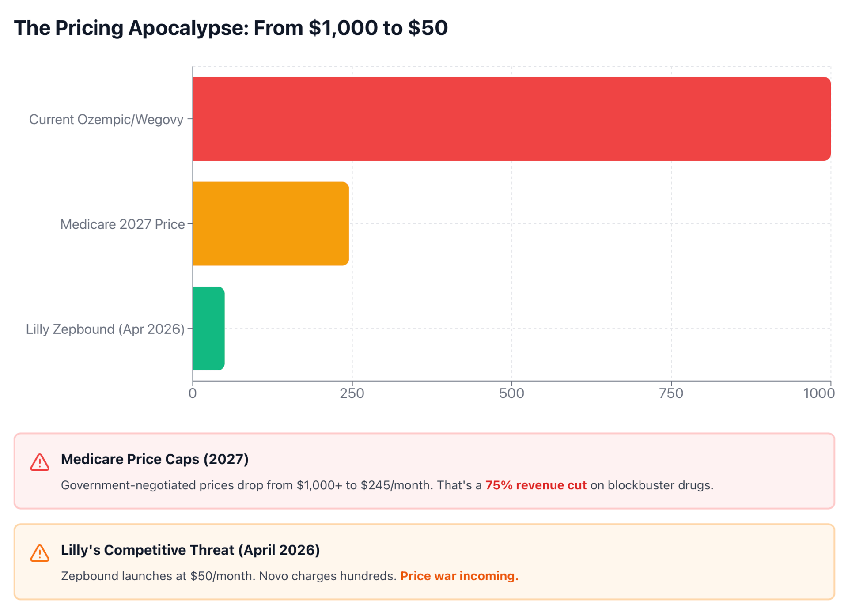This screenshot has width=848, height=616.
Task: Click the 0 tick on the x-axis
Action: pyautogui.click(x=193, y=393)
